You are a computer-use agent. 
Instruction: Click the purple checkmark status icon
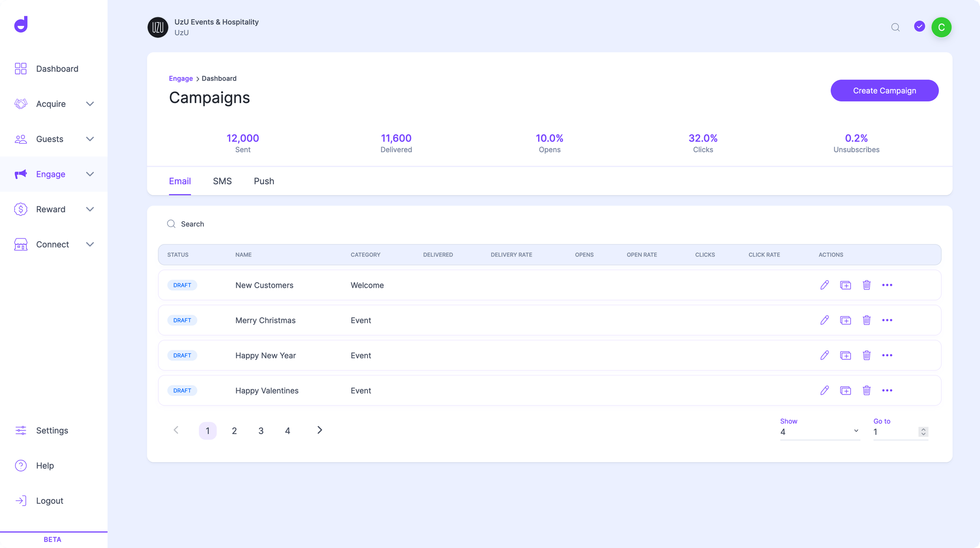pyautogui.click(x=919, y=26)
